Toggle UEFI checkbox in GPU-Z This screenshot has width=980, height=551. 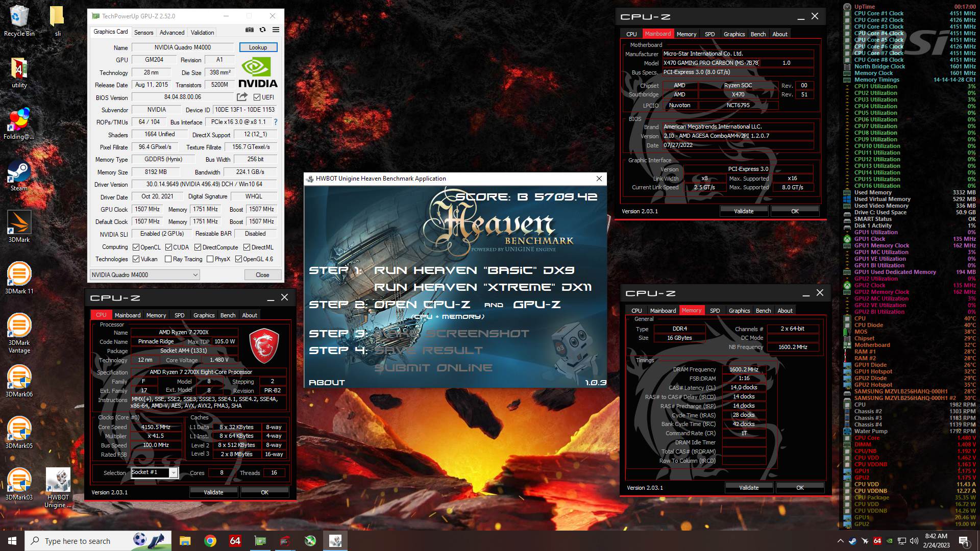[257, 97]
